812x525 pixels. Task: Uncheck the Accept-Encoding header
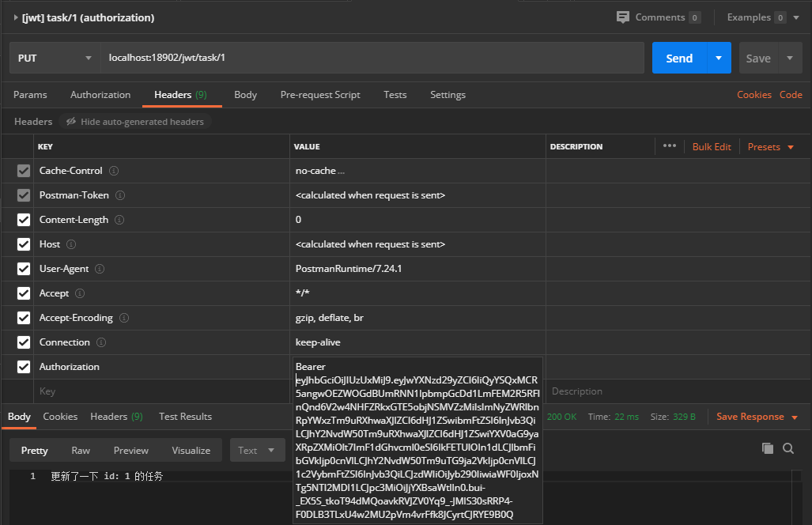coord(24,318)
